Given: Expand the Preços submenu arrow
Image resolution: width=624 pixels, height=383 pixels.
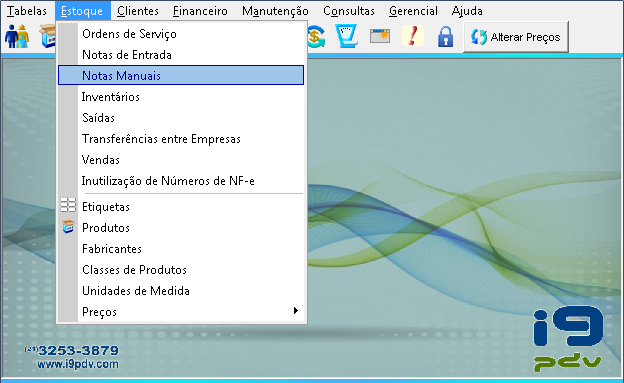Looking at the screenshot, I should click(296, 311).
